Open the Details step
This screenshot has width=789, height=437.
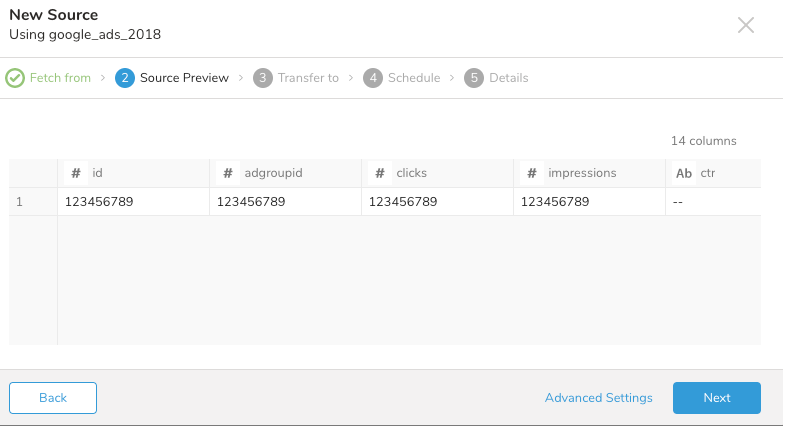coord(508,78)
